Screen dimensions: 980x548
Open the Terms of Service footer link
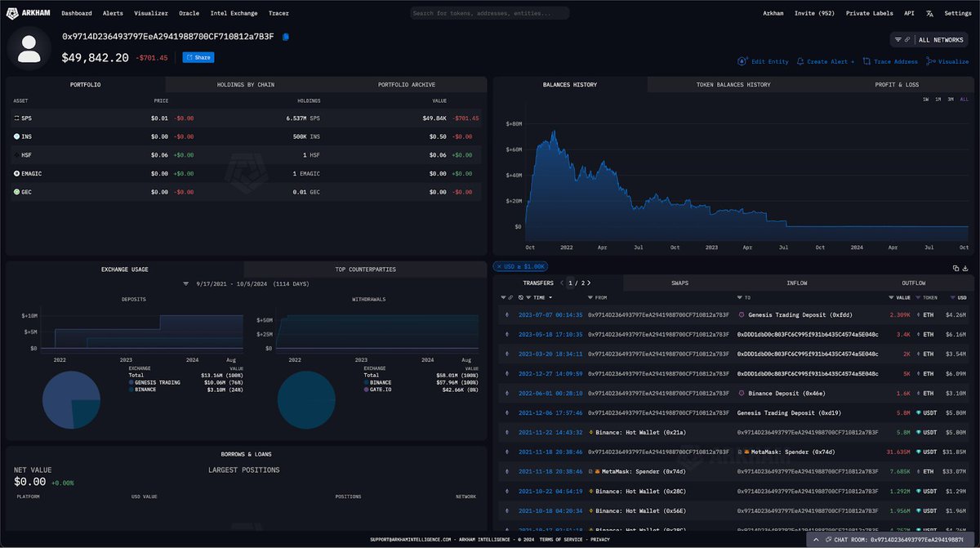[x=562, y=540]
